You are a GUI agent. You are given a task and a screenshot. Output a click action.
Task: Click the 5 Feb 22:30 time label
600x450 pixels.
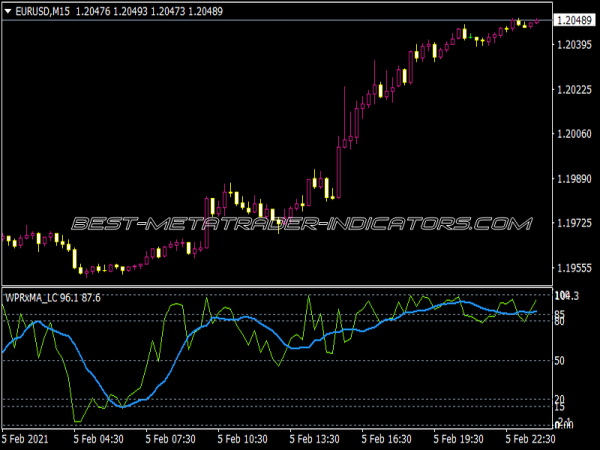point(530,438)
